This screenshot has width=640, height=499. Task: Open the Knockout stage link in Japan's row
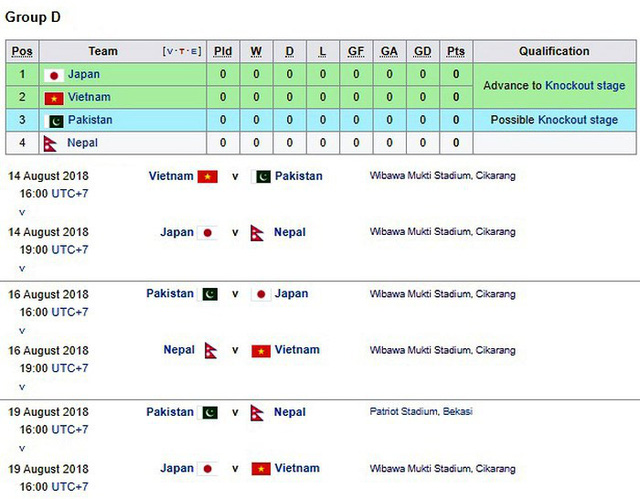[x=581, y=86]
